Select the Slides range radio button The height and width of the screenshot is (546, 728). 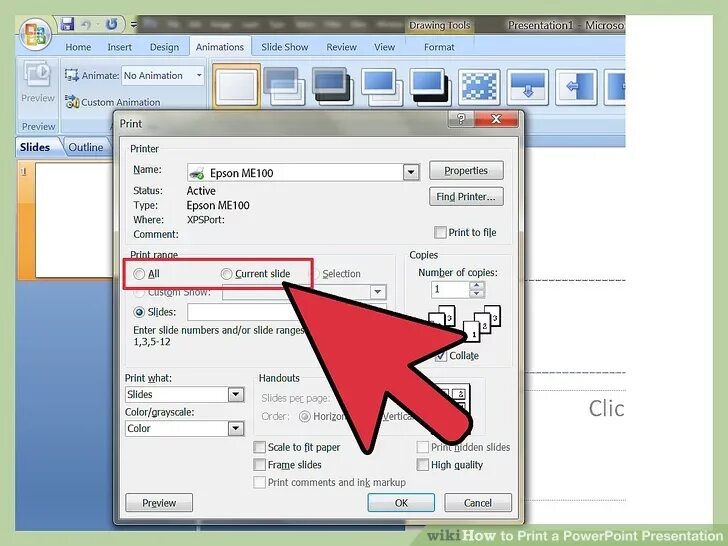click(139, 312)
